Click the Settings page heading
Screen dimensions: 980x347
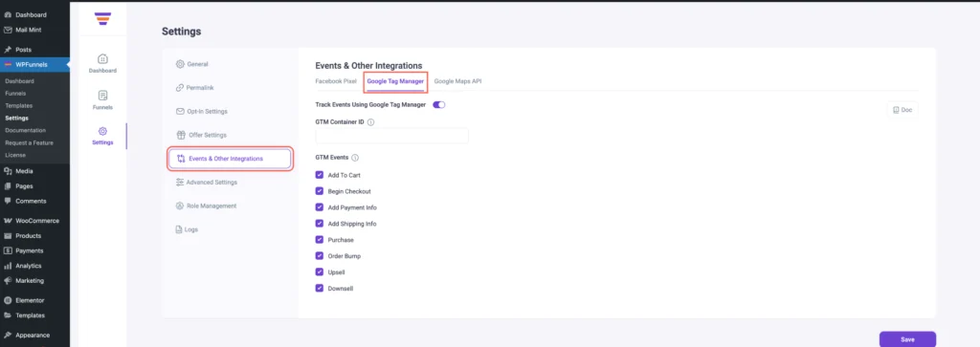point(181,32)
